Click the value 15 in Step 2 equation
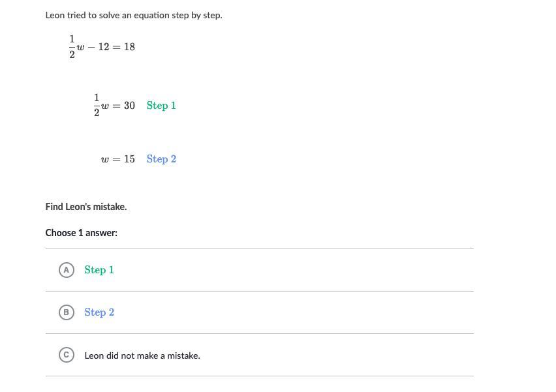The image size is (556, 392). (129, 158)
